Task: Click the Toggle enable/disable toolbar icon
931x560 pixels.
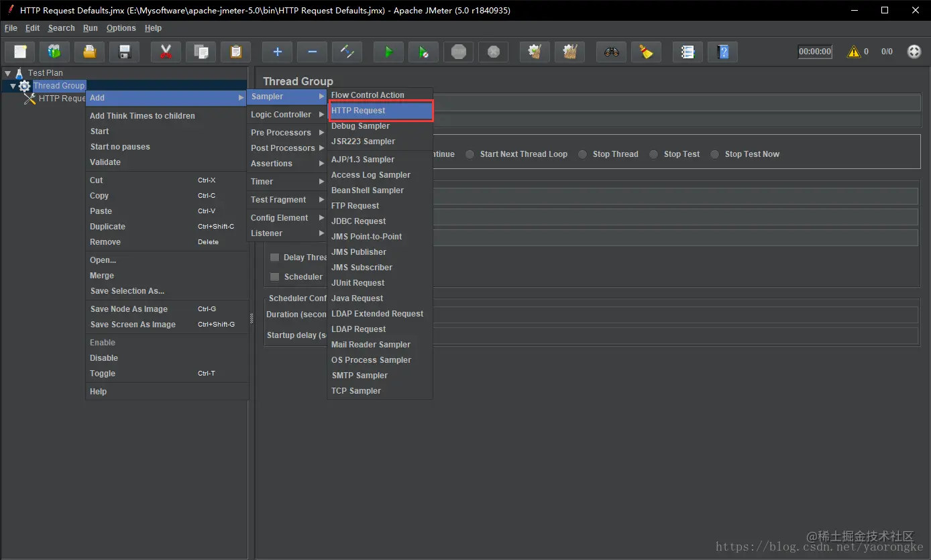Action: [x=347, y=52]
